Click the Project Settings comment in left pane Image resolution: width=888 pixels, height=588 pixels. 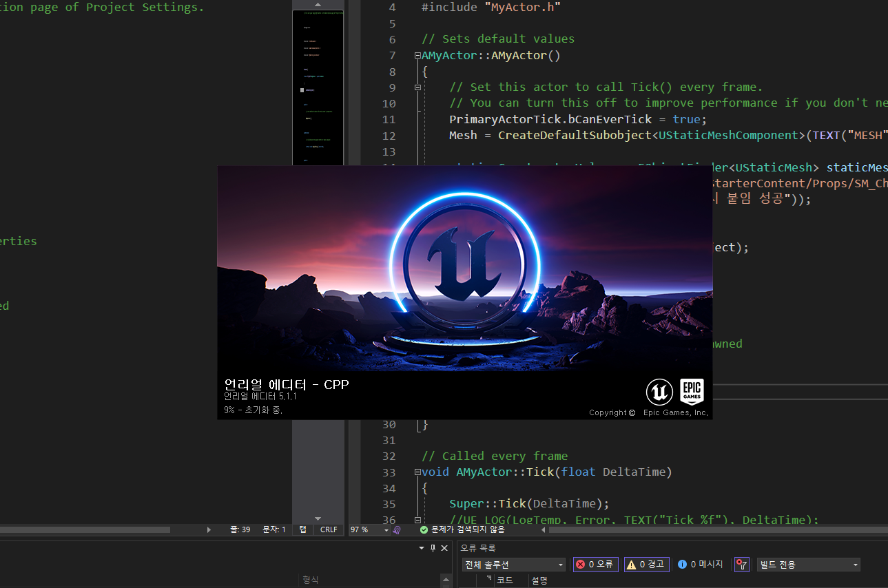point(102,8)
